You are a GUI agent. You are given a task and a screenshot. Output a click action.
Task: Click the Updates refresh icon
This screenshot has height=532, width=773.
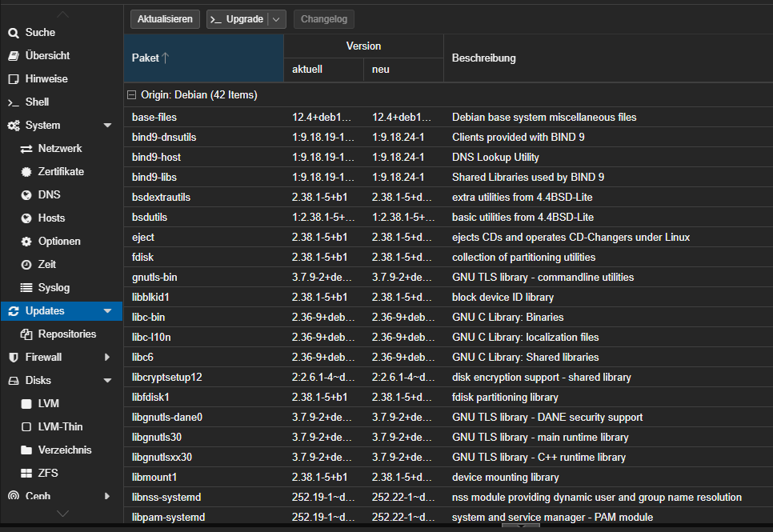click(14, 311)
